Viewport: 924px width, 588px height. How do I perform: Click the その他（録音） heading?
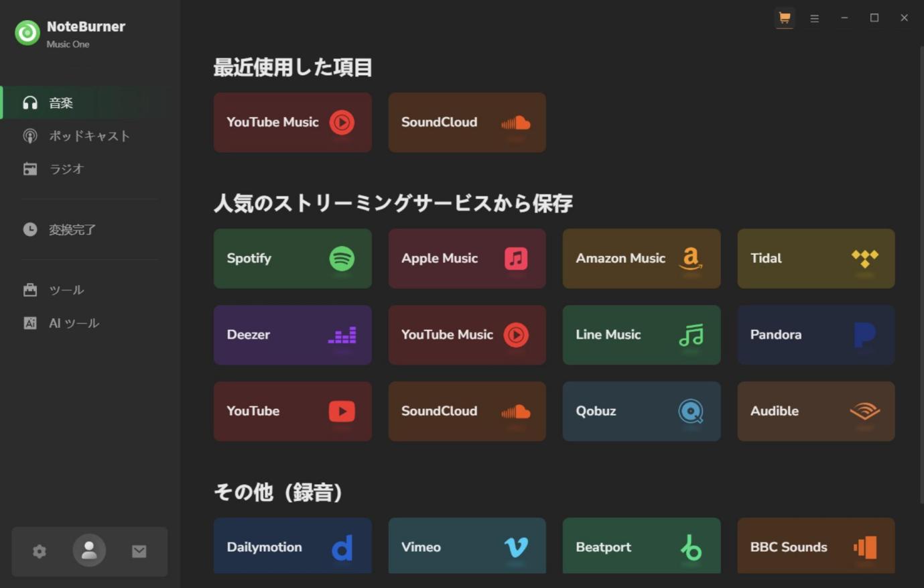pyautogui.click(x=279, y=492)
